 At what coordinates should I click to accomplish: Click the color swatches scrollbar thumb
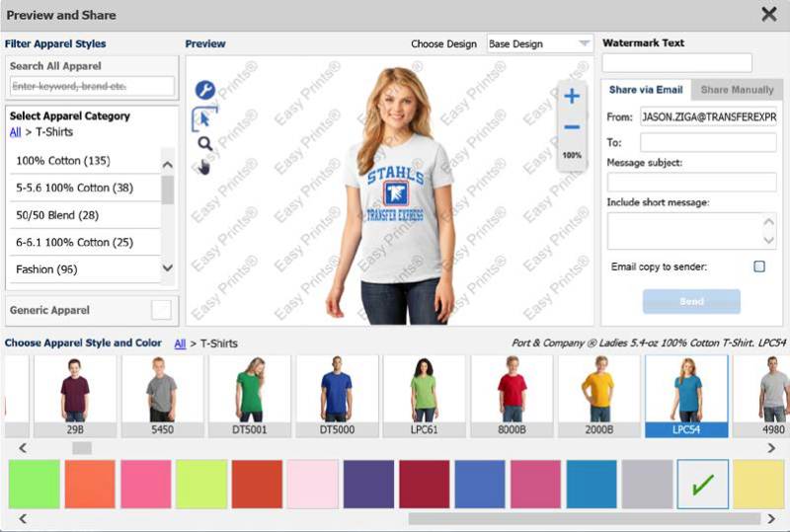click(x=585, y=518)
